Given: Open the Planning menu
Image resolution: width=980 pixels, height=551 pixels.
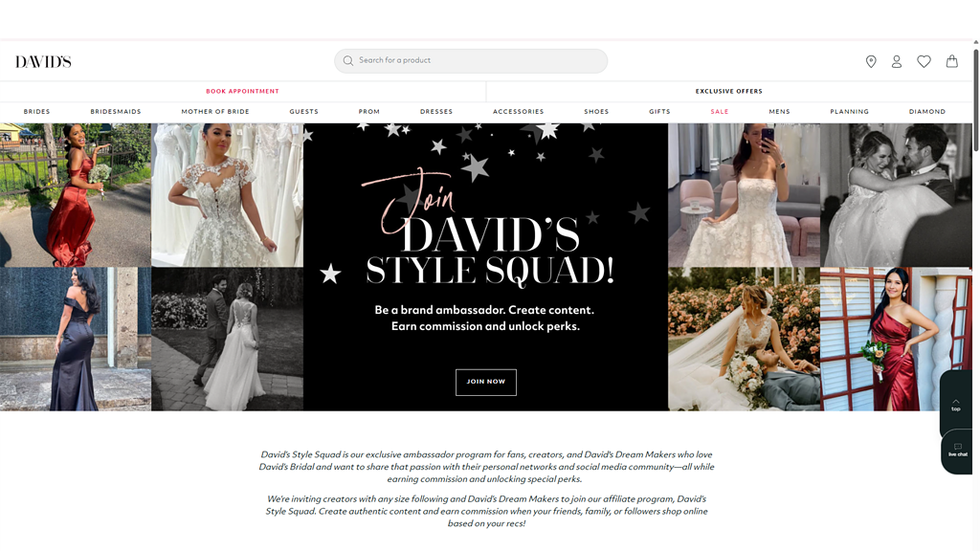Looking at the screenshot, I should coord(849,112).
